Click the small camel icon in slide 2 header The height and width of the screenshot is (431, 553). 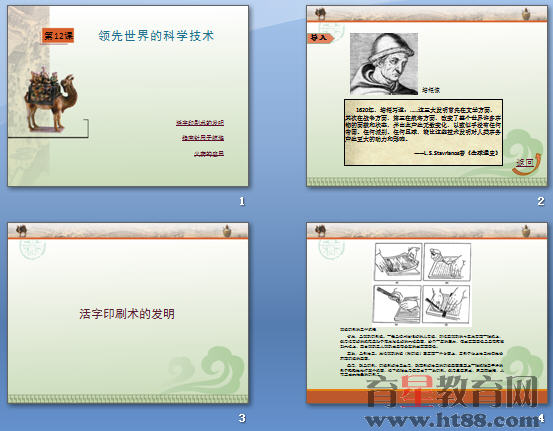point(320,14)
